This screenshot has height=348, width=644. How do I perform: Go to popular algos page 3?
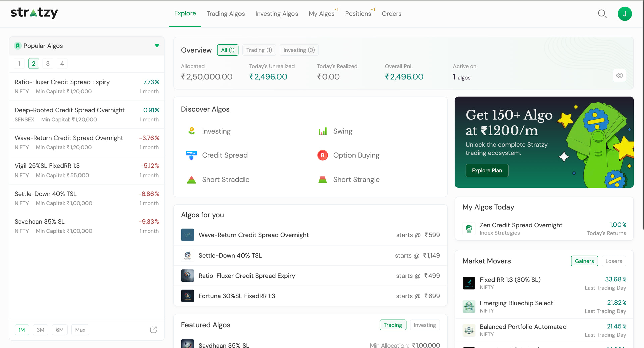(x=48, y=63)
